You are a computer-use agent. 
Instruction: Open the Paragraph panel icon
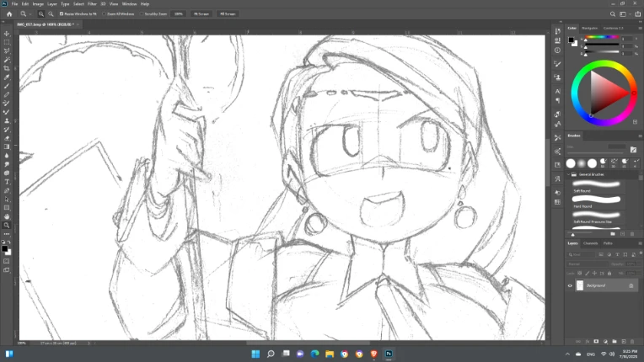tap(557, 101)
